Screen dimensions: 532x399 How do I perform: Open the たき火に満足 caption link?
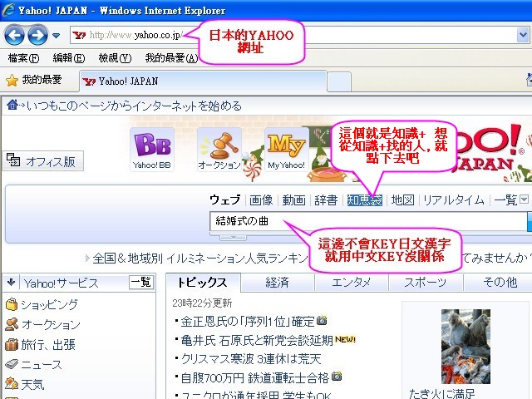(x=441, y=393)
